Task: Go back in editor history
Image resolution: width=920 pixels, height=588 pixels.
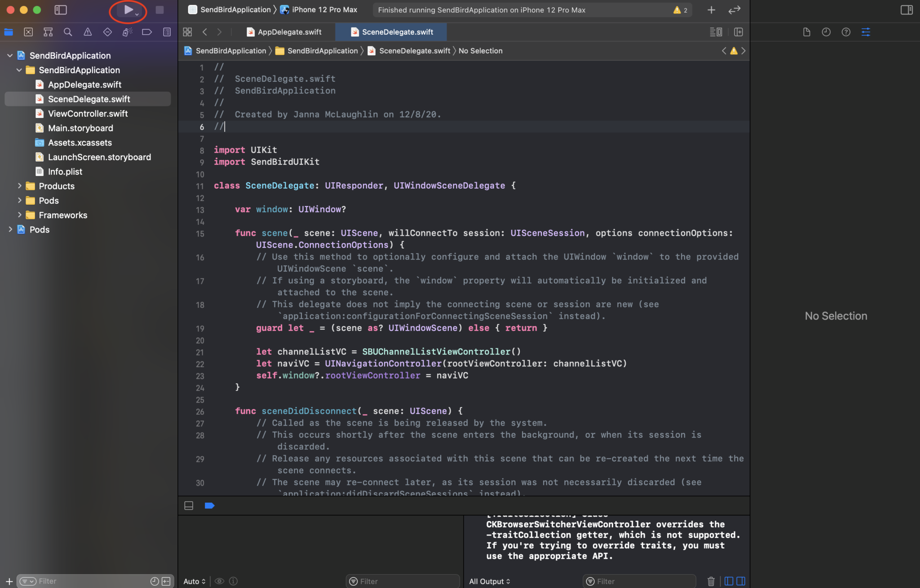Action: point(205,32)
